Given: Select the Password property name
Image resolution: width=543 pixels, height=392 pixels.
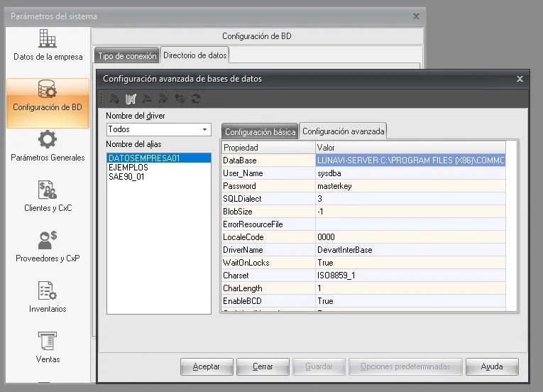Looking at the screenshot, I should point(268,186).
